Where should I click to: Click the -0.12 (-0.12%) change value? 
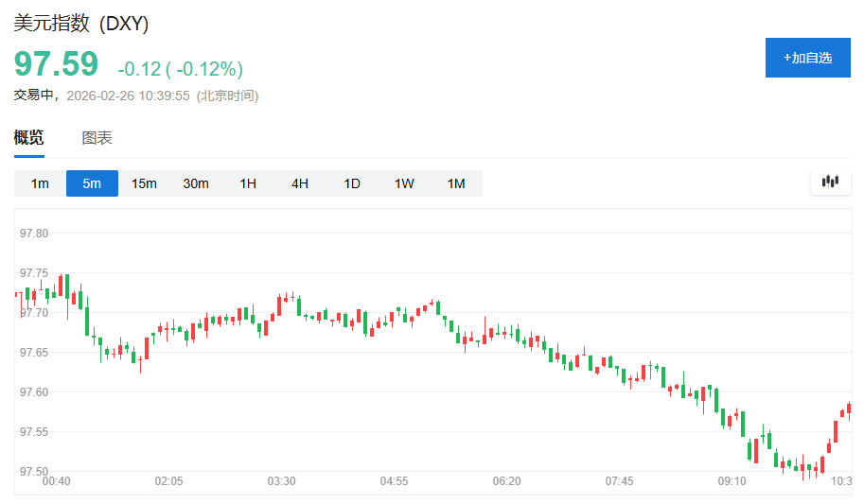(x=180, y=68)
